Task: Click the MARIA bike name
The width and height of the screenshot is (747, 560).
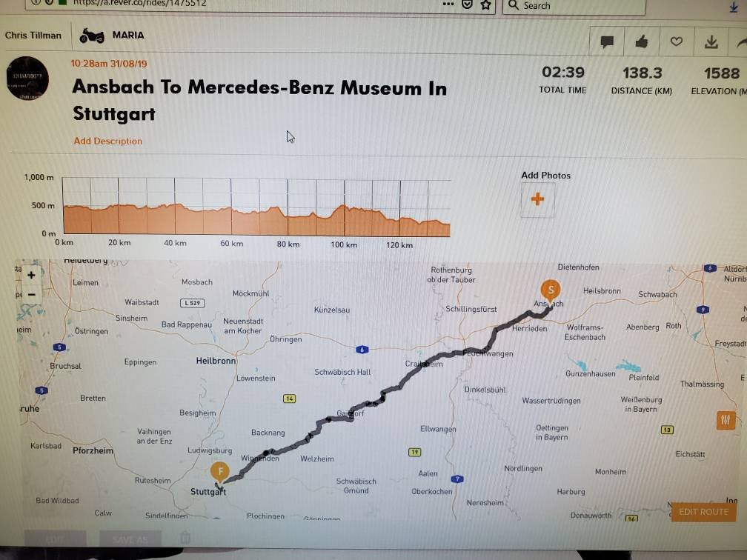Action: [128, 36]
